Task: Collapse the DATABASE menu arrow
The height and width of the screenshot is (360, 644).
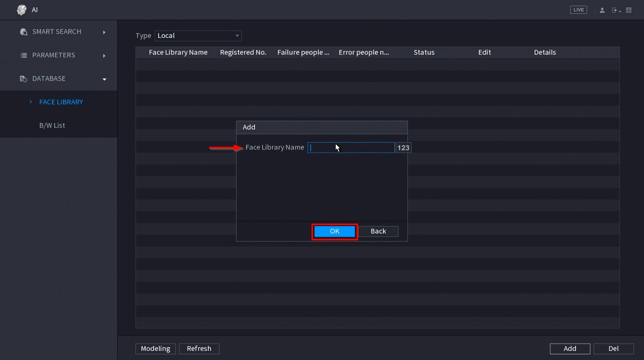Action: pos(104,79)
